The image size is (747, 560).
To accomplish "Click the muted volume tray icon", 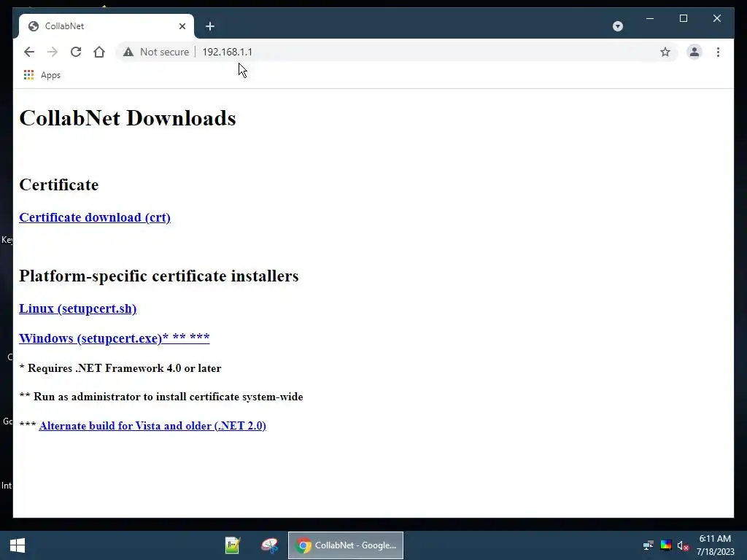I will point(683,545).
